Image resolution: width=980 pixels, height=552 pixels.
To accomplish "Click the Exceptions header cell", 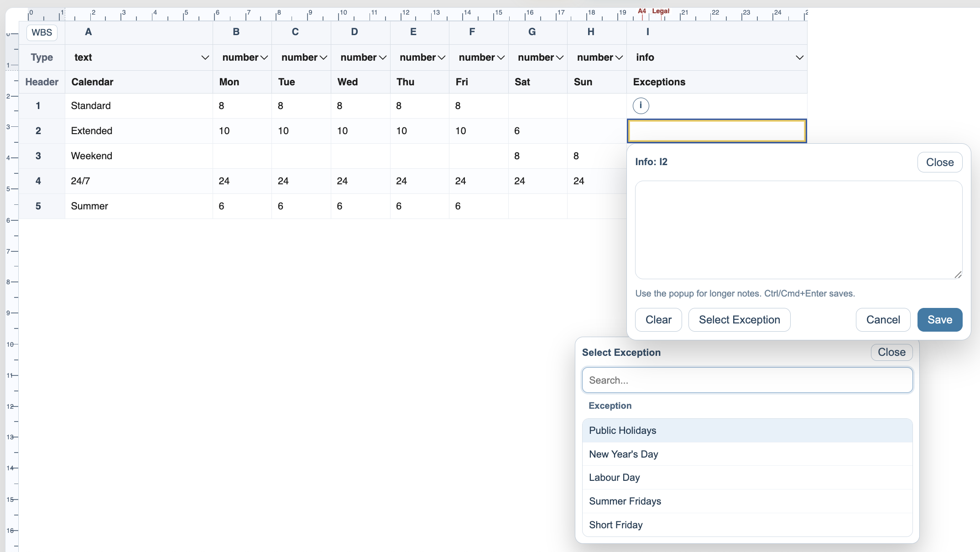I will coord(717,82).
